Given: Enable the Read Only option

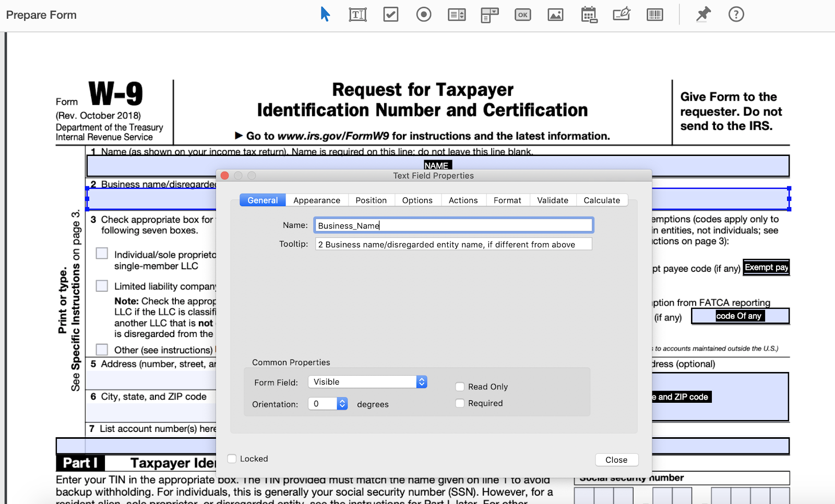Looking at the screenshot, I should 460,387.
